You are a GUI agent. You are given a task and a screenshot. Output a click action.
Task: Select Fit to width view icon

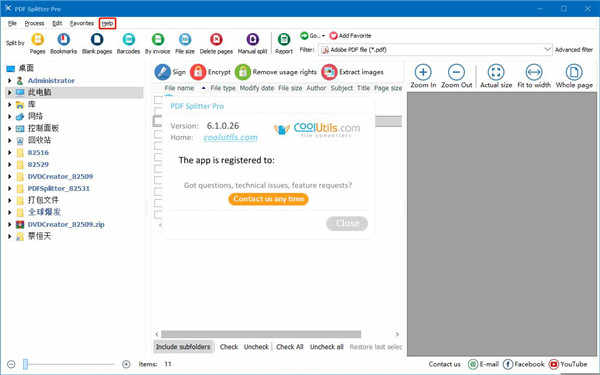(x=534, y=72)
